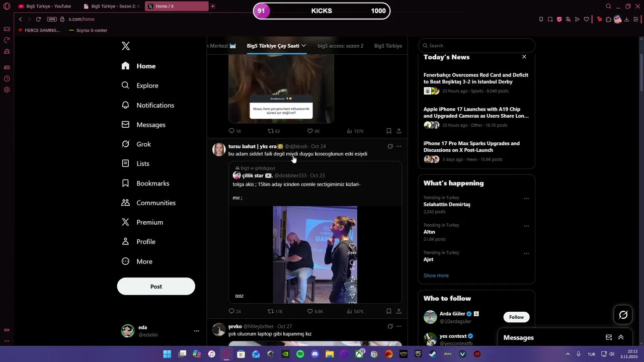644x362 pixels.
Task: Close the Today's News panel
Action: pos(524,57)
